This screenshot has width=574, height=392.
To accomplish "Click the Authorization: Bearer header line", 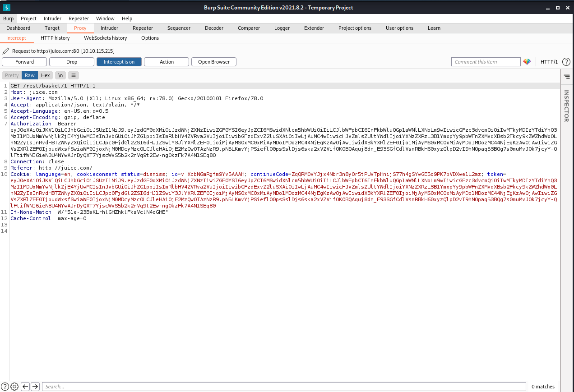I will click(44, 124).
